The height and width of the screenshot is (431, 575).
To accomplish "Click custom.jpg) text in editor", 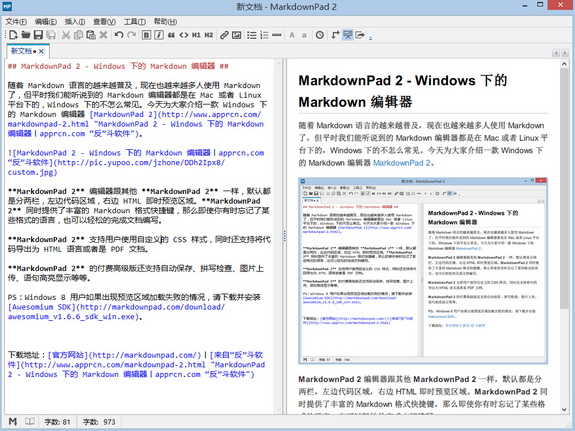I will click(32, 172).
